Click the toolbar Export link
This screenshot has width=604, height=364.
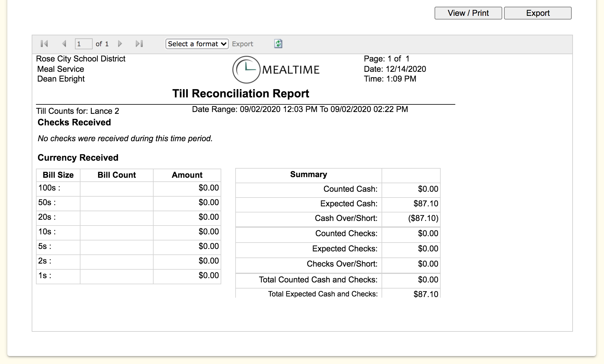(242, 44)
